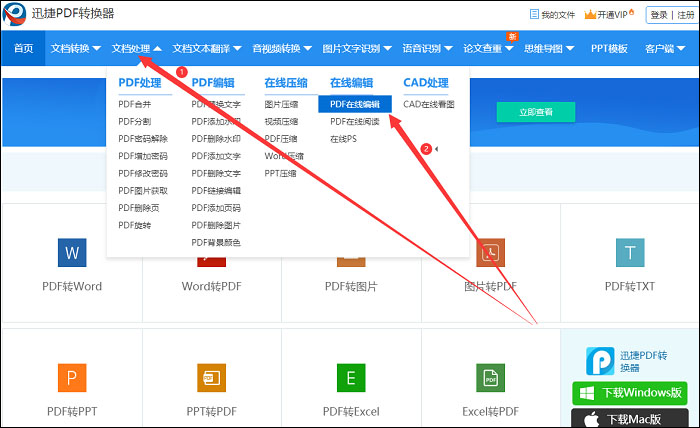Screen dimensions: 700x428
Task: Choose PDF压缩 option
Action: 281,139
